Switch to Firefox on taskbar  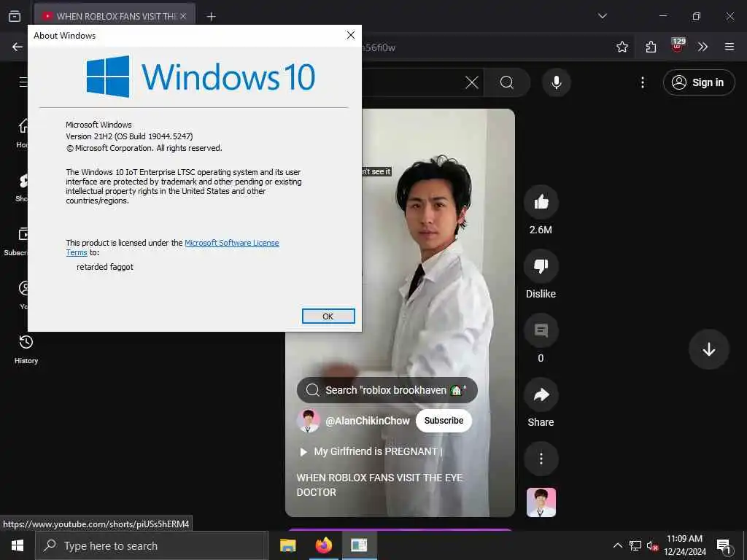click(323, 545)
